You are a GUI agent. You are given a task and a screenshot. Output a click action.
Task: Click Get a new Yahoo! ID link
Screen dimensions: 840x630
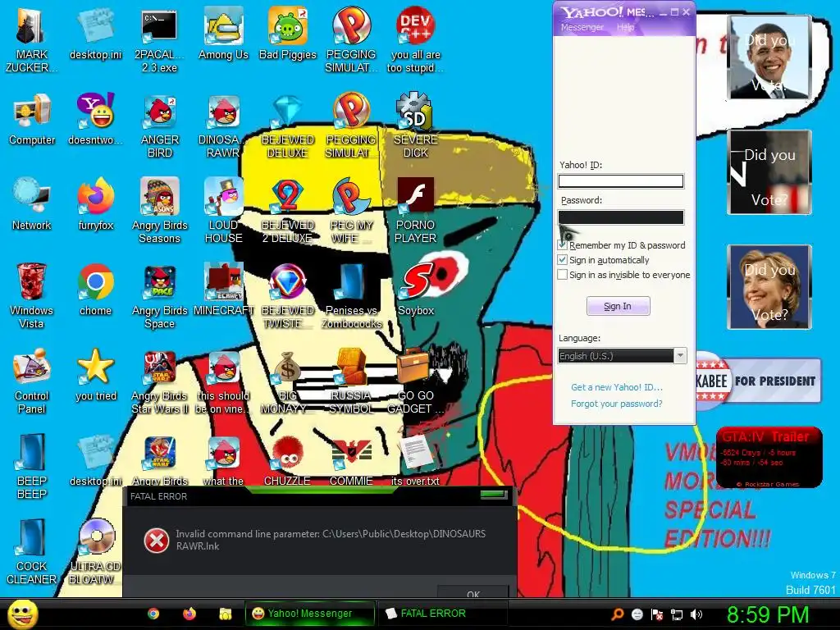point(617,387)
